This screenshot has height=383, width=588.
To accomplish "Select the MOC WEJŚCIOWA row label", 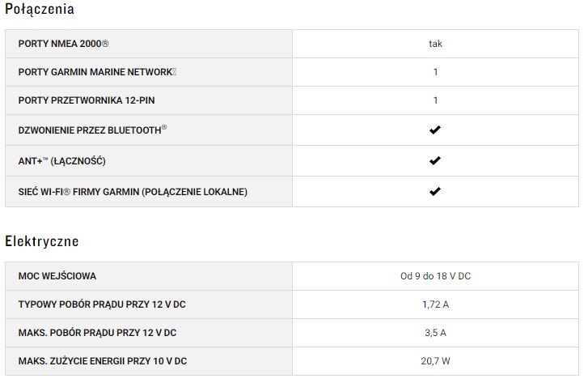I will pos(57,276).
